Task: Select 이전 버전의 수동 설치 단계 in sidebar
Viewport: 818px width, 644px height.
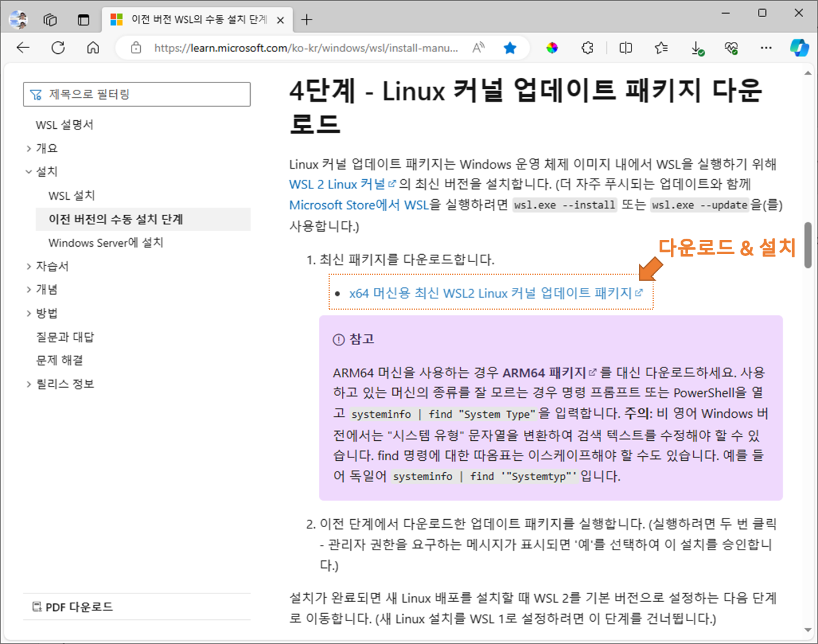Action: 143,219
